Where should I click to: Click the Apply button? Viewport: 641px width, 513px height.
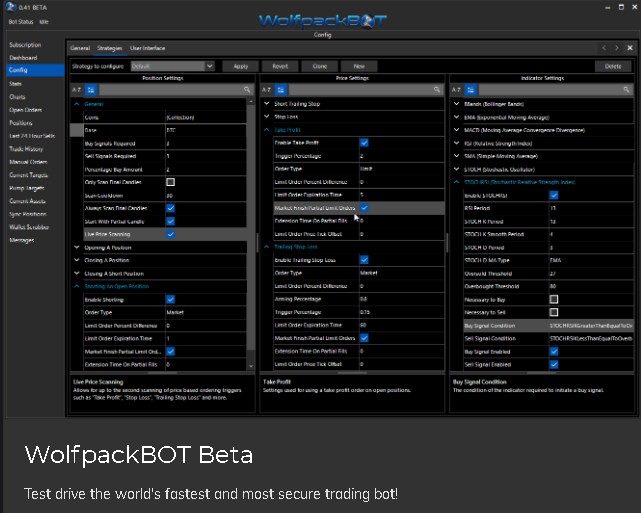click(241, 66)
